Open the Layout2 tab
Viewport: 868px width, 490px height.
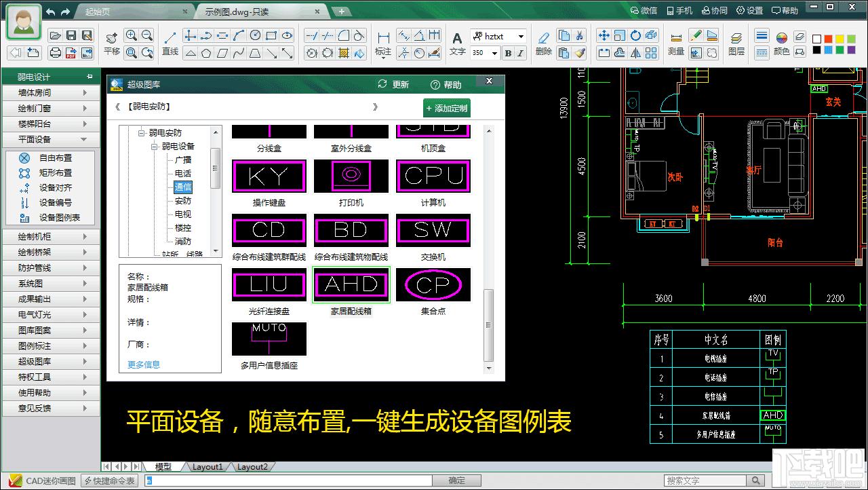[x=252, y=467]
